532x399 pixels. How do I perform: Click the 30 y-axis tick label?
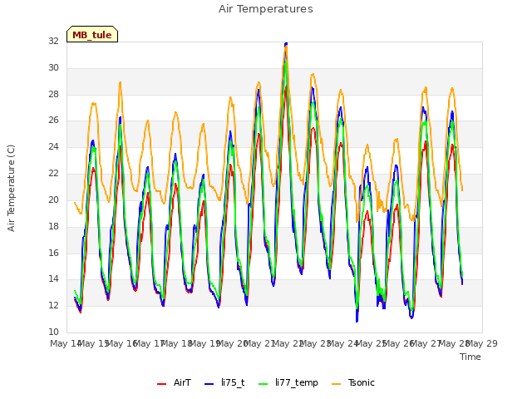pos(53,67)
